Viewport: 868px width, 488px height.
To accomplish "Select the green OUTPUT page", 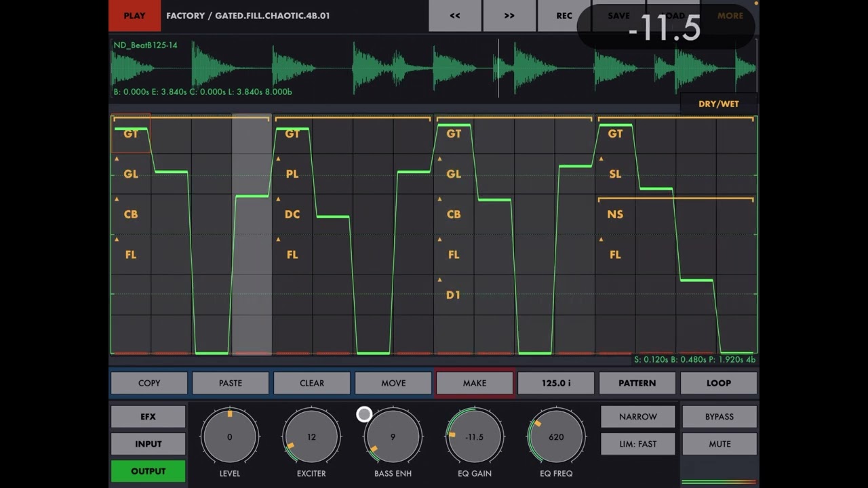I will point(148,471).
